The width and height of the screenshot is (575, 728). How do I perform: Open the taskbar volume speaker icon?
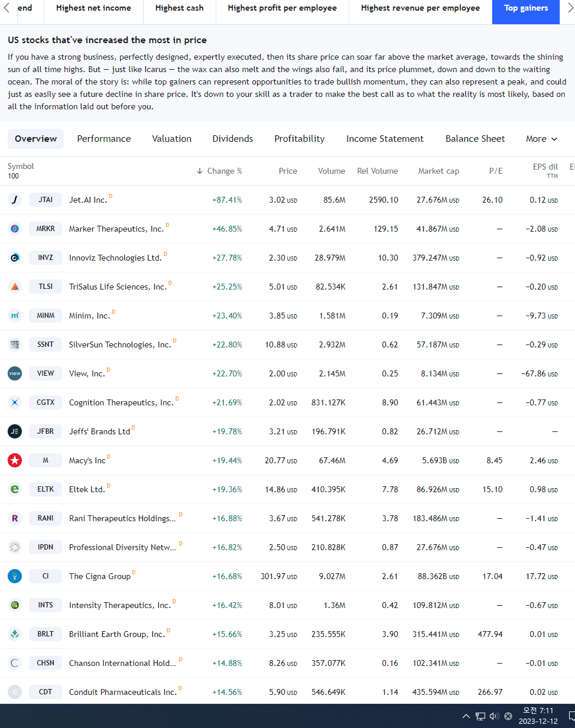[495, 716]
